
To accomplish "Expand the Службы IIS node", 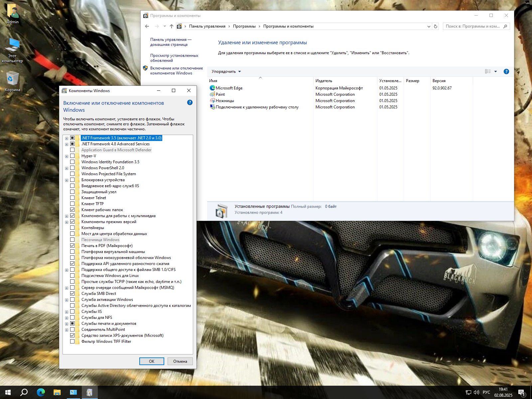I will [x=66, y=312].
